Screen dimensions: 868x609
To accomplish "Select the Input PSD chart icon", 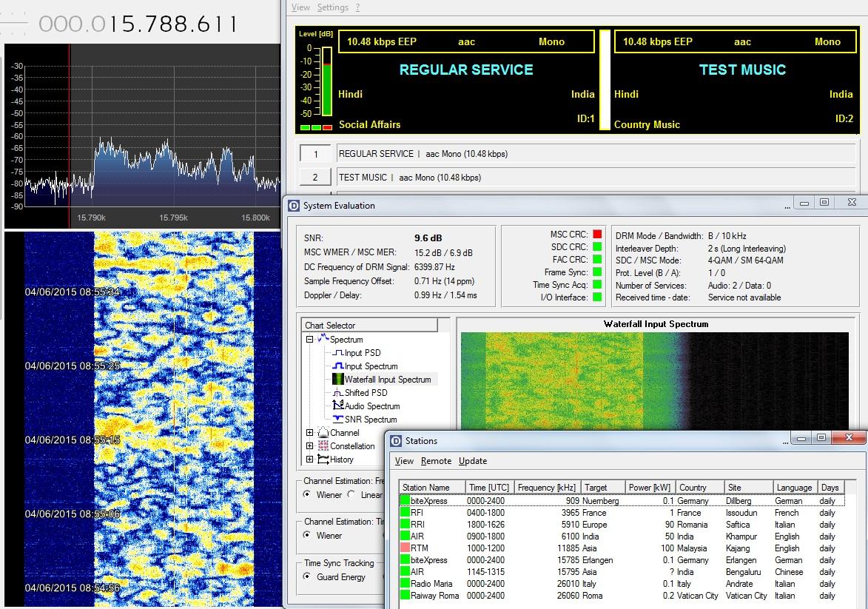I will coord(338,353).
